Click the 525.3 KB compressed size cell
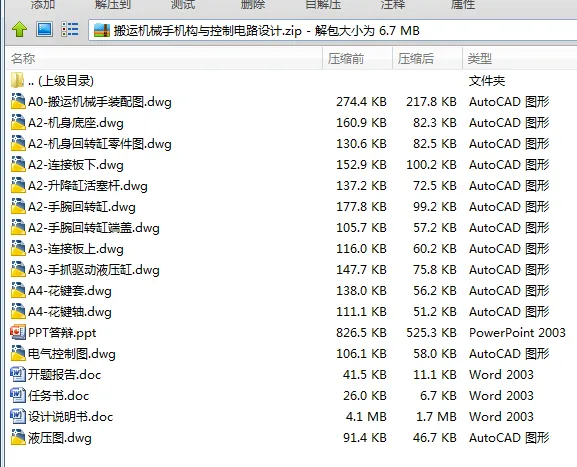Viewport: 577px width, 467px height. 431,332
